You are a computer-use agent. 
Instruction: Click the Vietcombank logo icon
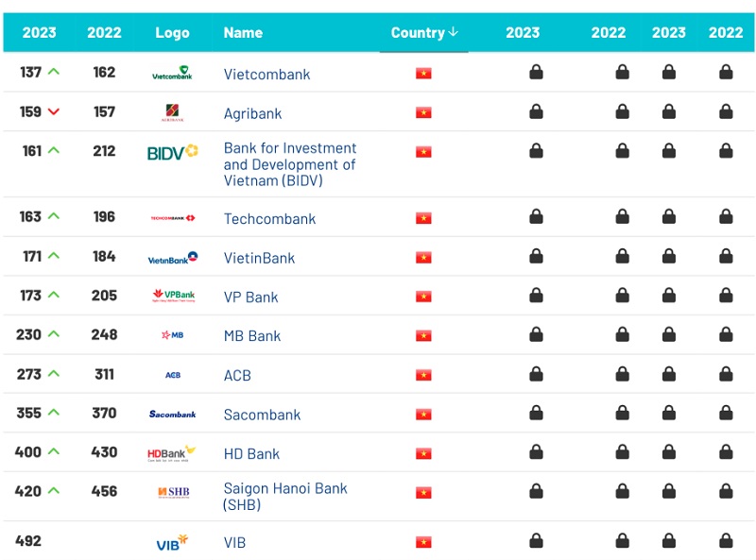tap(172, 73)
